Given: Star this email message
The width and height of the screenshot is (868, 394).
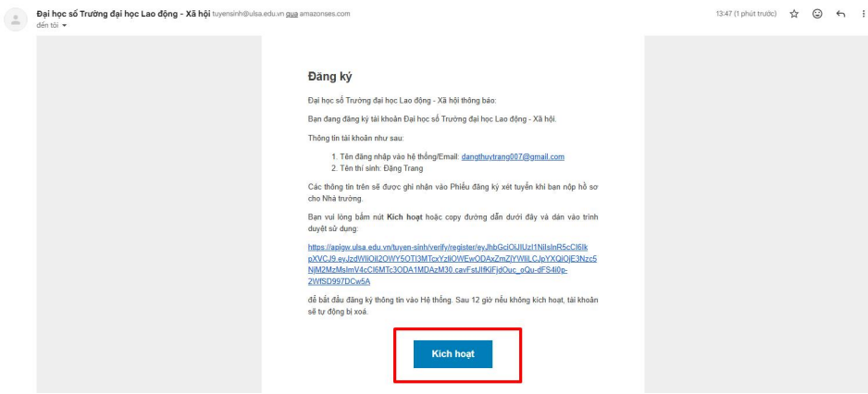Looking at the screenshot, I should coord(794,15).
